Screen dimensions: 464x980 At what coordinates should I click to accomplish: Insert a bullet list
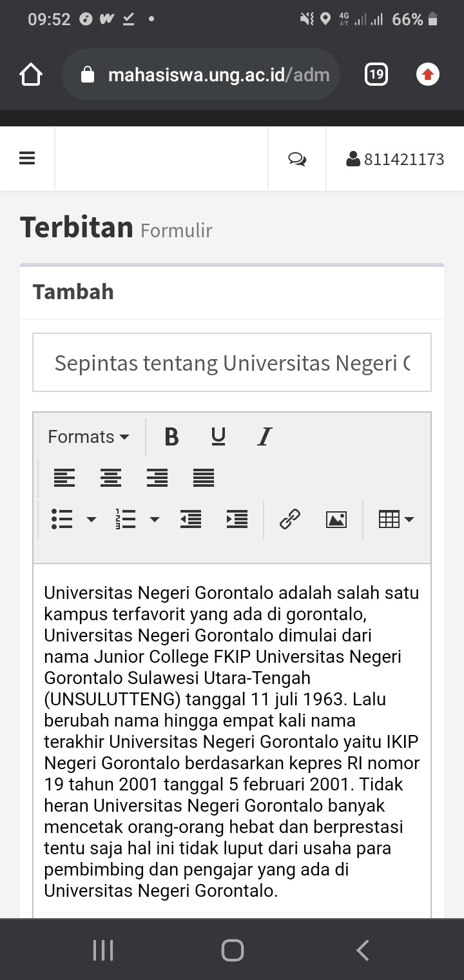click(62, 519)
